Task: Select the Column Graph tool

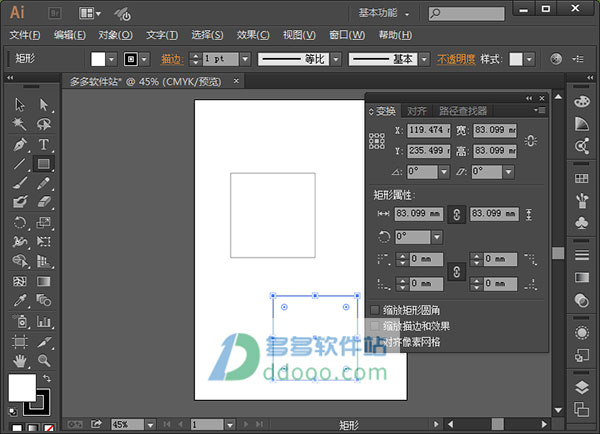Action: pos(44,321)
